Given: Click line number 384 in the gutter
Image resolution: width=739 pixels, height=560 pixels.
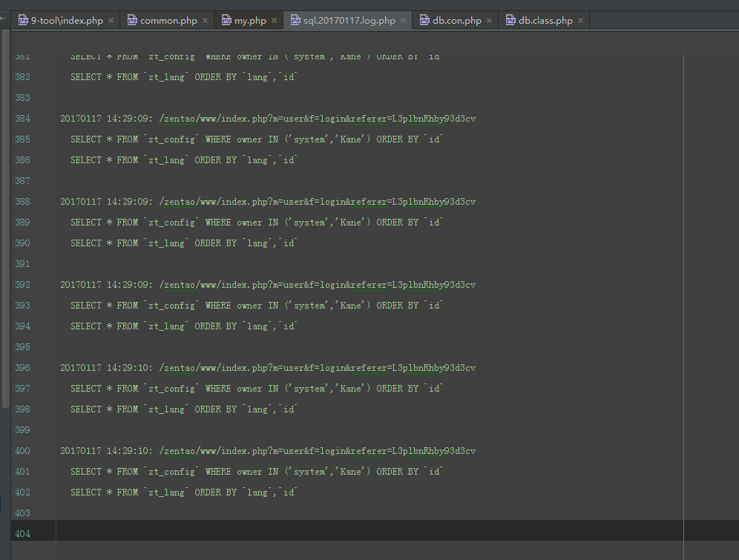Looking at the screenshot, I should click(x=22, y=118).
